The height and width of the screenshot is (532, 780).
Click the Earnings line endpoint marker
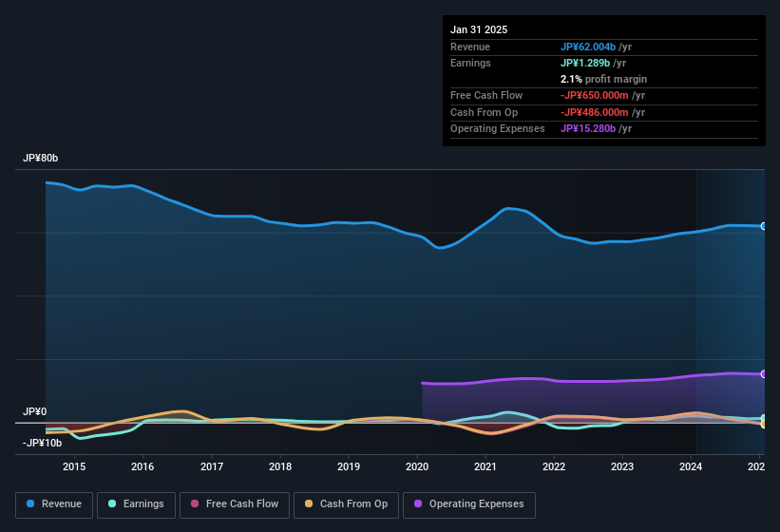tap(764, 418)
